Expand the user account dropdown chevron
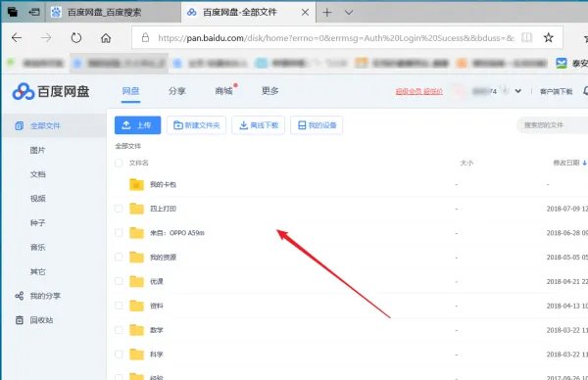Image resolution: width=588 pixels, height=380 pixels. point(517,91)
